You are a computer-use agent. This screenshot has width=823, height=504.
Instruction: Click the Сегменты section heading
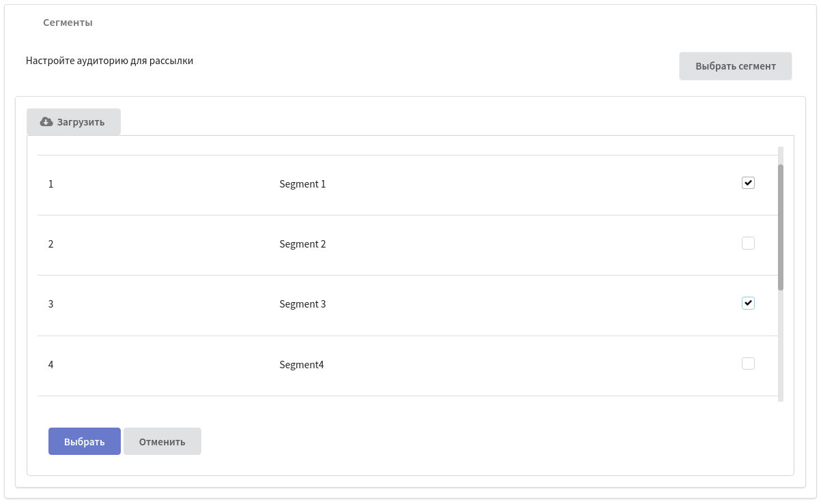(x=68, y=23)
